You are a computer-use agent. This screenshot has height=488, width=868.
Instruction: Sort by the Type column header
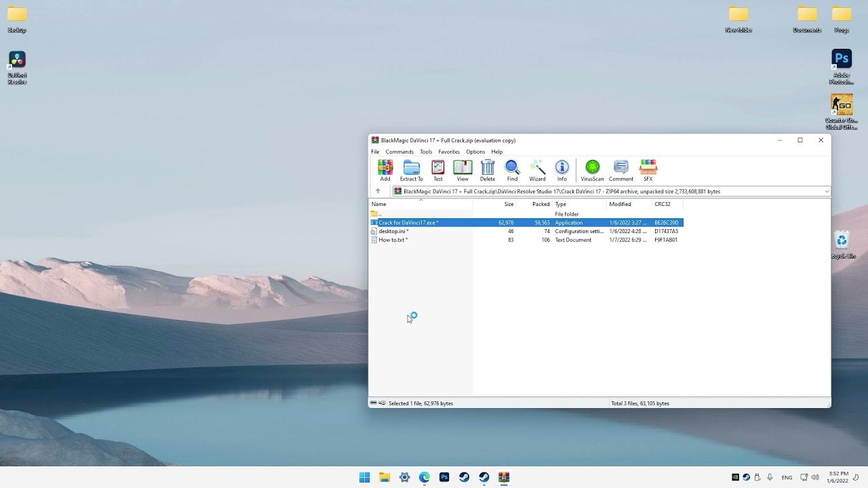point(579,204)
